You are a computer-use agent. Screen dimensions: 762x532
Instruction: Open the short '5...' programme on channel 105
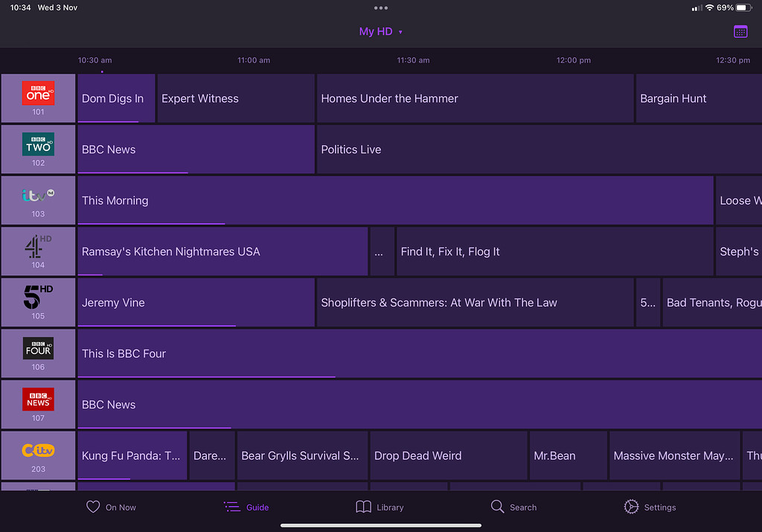[x=648, y=302]
